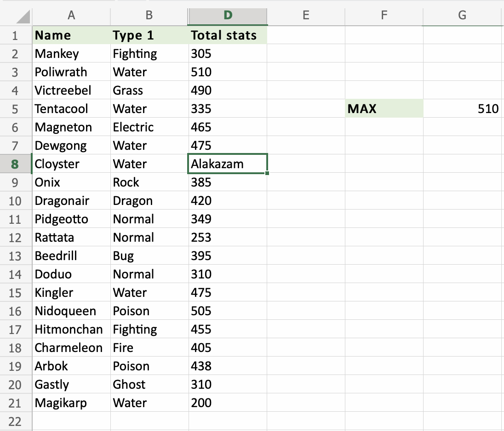Select the Electric type cell for Magneton
This screenshot has height=431, width=504.
[149, 127]
